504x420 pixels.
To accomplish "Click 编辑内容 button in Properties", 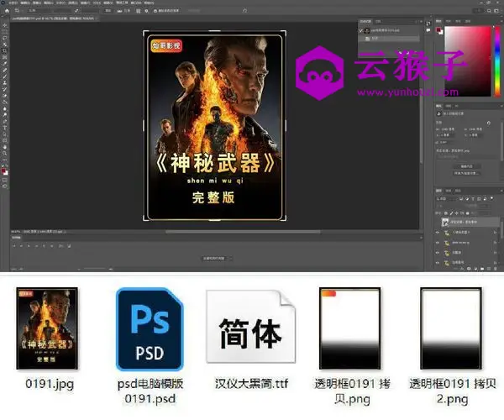I will pyautogui.click(x=467, y=166).
